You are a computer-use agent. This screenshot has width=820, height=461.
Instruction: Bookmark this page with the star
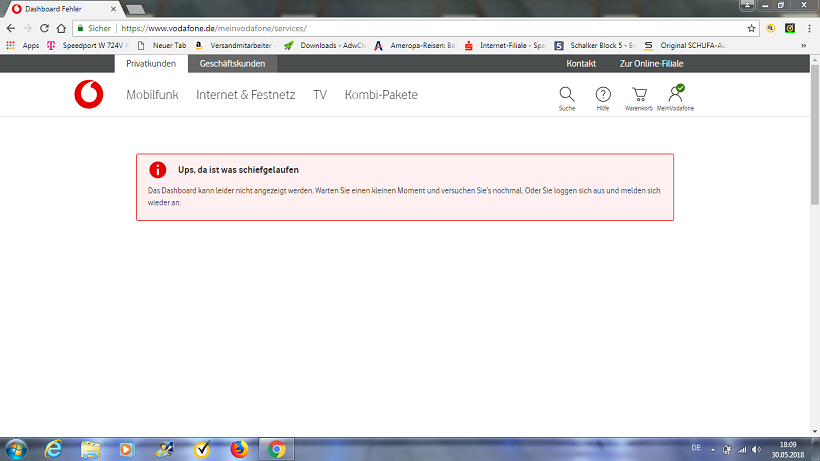click(x=751, y=28)
